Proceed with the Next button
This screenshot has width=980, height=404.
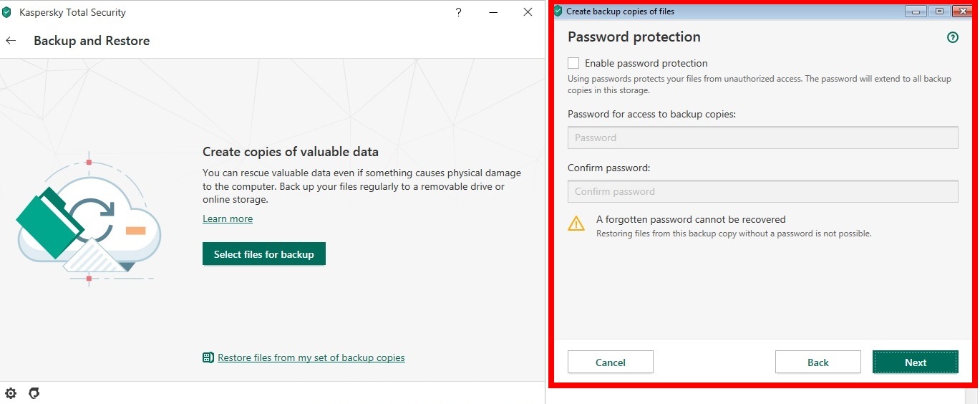915,362
